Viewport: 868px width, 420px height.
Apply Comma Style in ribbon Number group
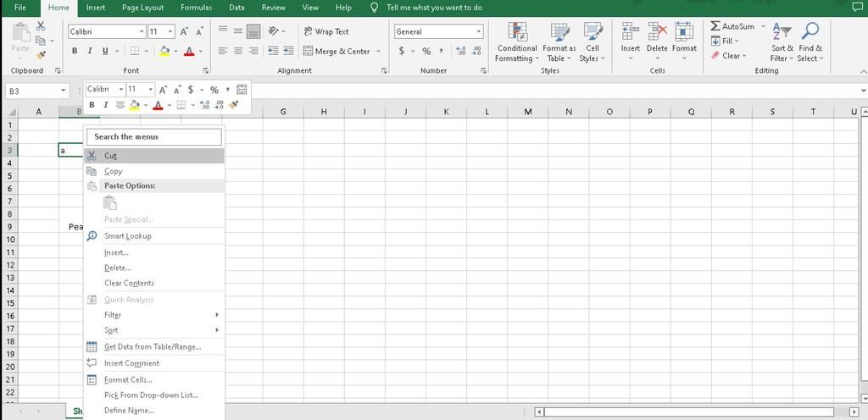[x=442, y=51]
